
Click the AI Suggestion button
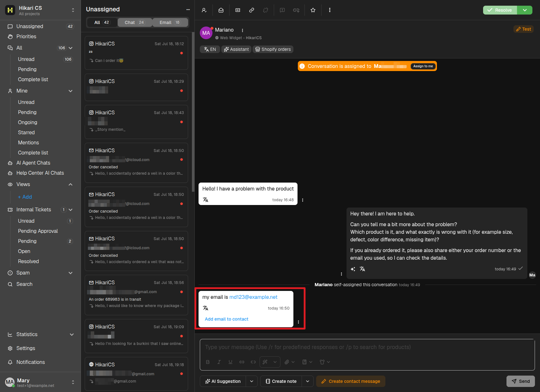(223, 381)
